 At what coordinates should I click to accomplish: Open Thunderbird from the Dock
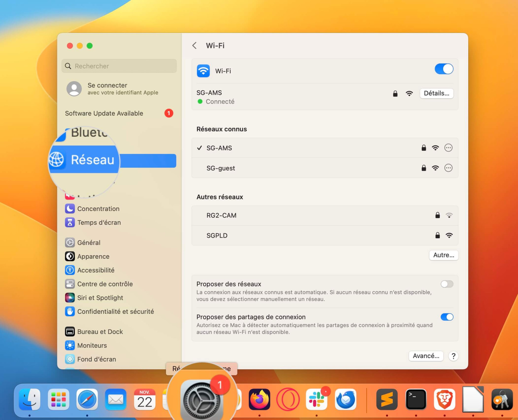345,400
